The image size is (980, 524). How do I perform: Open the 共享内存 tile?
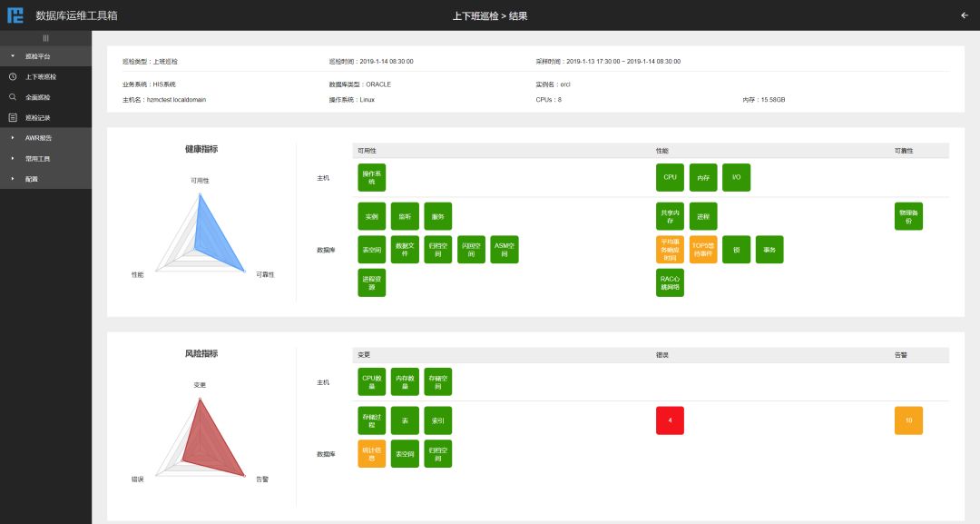click(x=670, y=216)
